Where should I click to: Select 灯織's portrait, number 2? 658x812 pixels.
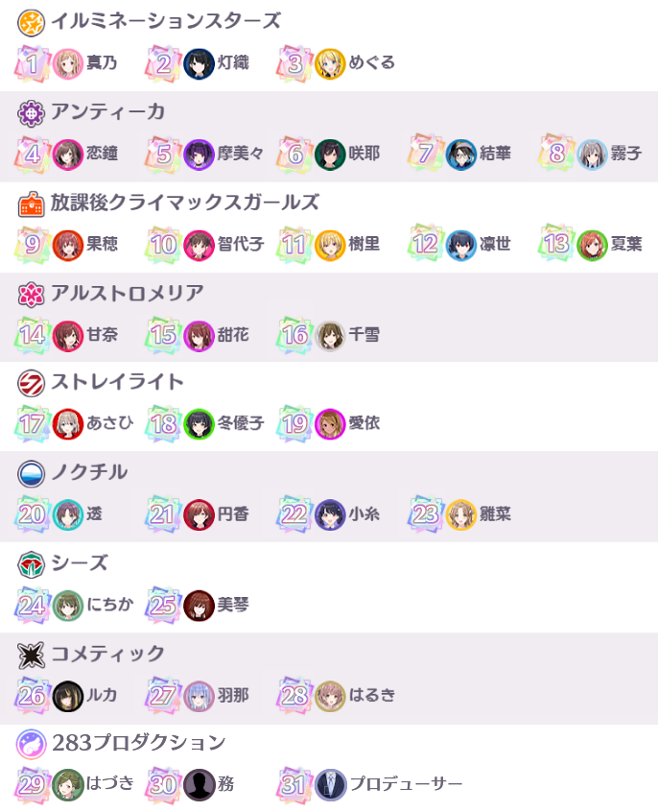(x=199, y=64)
